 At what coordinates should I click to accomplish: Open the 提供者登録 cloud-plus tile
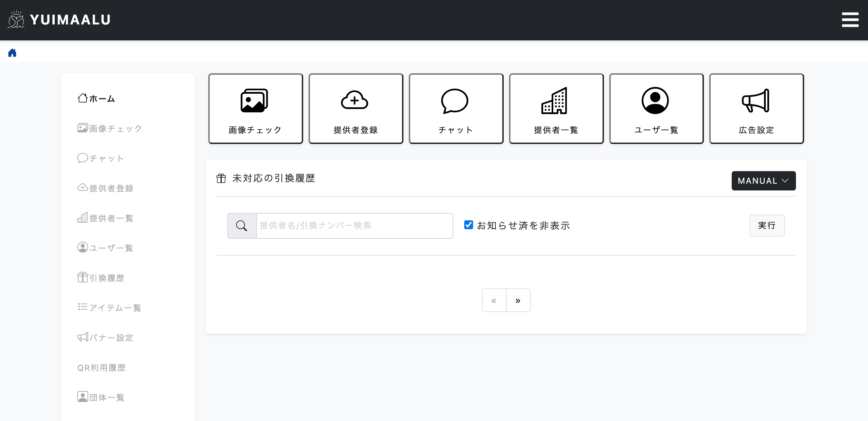(x=355, y=109)
